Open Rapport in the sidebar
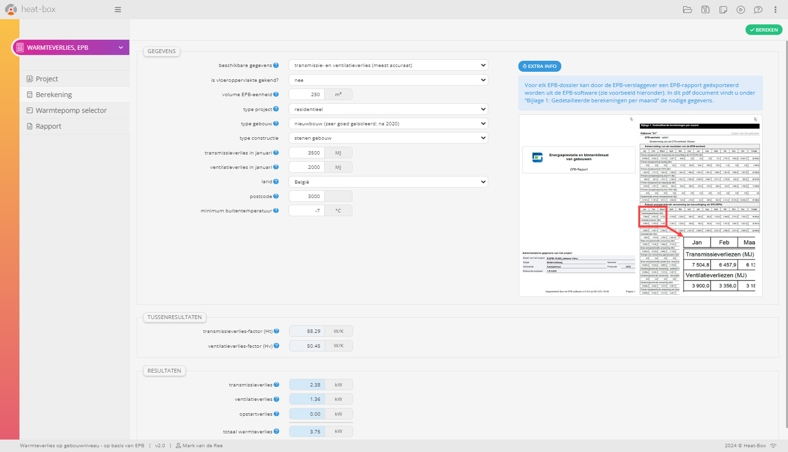The height and width of the screenshot is (452, 788). tap(48, 127)
